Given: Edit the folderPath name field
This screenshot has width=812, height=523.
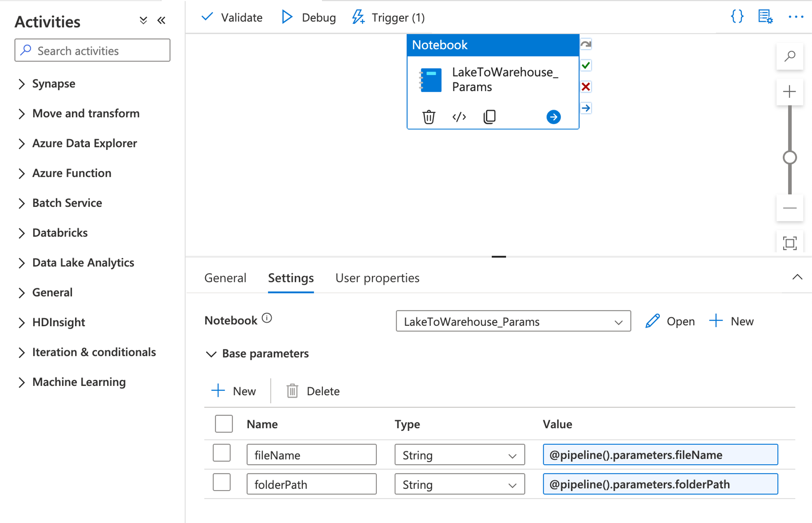Looking at the screenshot, I should [311, 484].
